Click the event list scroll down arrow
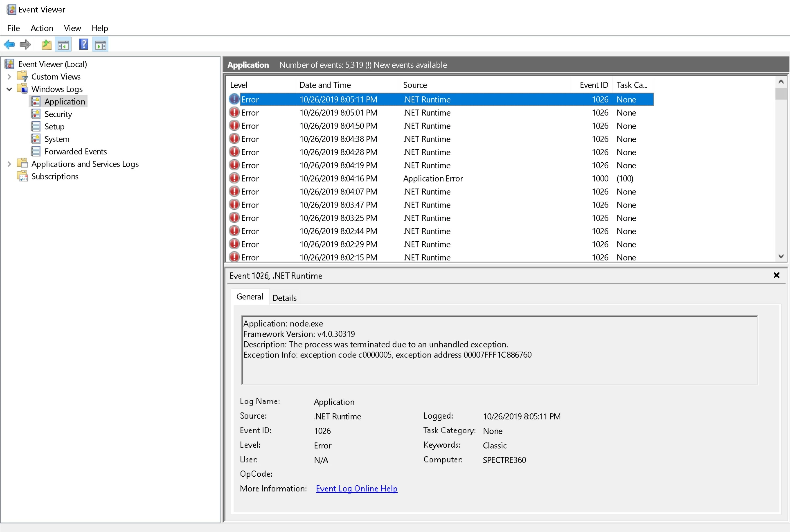The height and width of the screenshot is (532, 790). click(x=781, y=256)
